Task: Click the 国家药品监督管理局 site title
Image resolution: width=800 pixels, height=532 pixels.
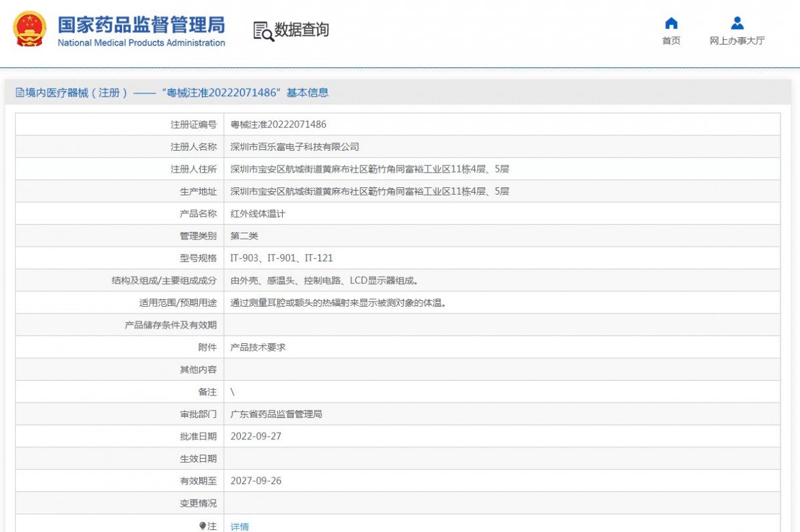Action: pos(141,25)
